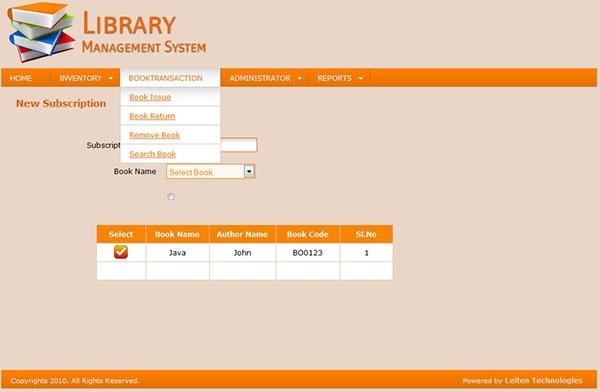Click the stacked books logo icon
600x392 pixels.
[41, 32]
